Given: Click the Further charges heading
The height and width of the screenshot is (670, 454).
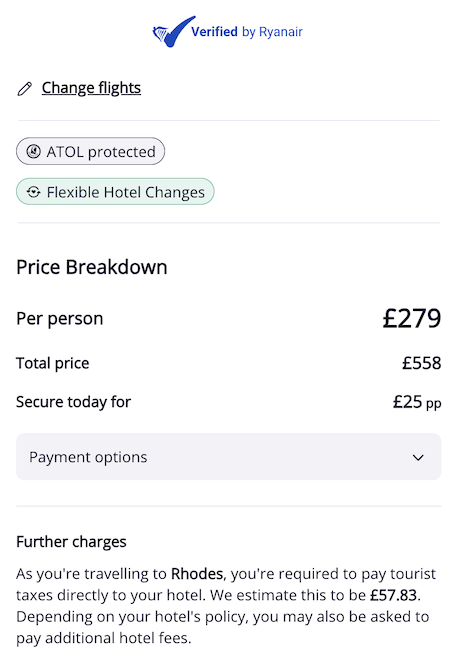Looking at the screenshot, I should [71, 542].
